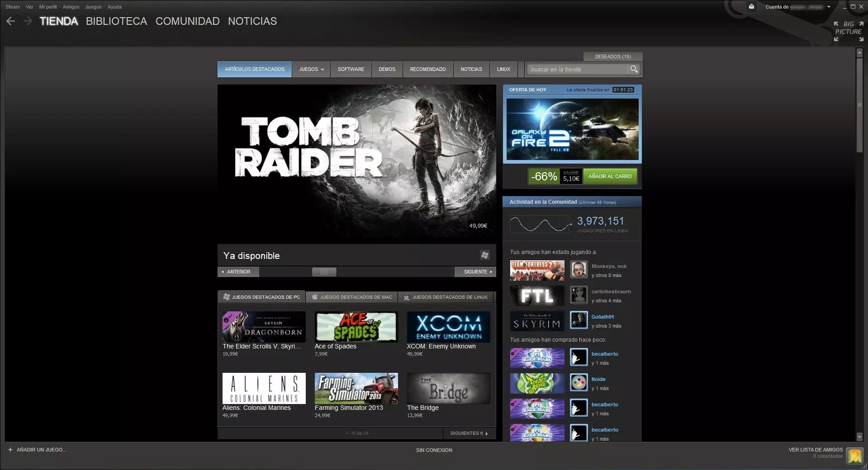
Task: Open VER LISTA DE AMIGOS
Action: 816,450
